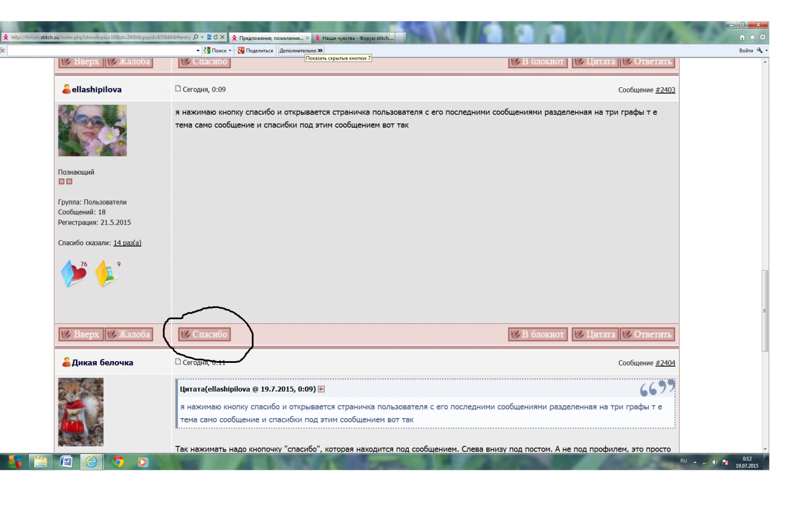
Task: Open message link #2403
Action: point(665,90)
